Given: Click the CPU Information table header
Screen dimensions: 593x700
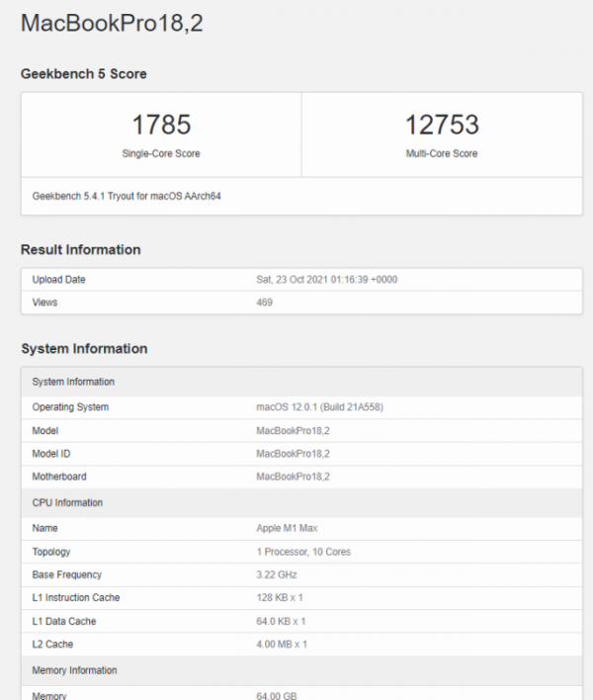Looking at the screenshot, I should pos(67,502).
